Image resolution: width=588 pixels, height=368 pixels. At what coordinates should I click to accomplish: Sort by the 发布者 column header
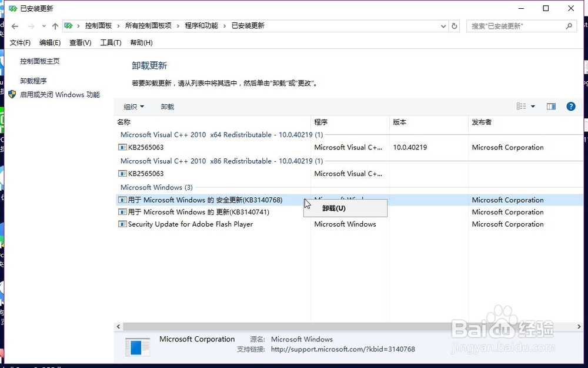coord(482,122)
